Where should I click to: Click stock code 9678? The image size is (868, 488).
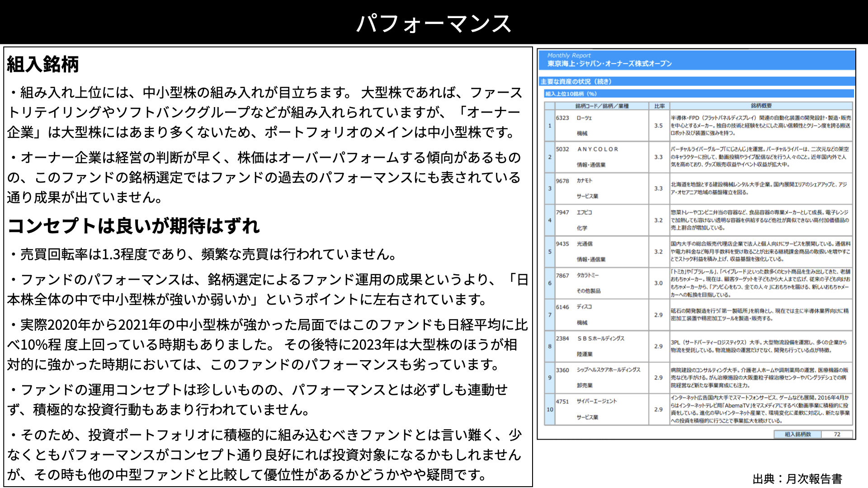tap(562, 181)
